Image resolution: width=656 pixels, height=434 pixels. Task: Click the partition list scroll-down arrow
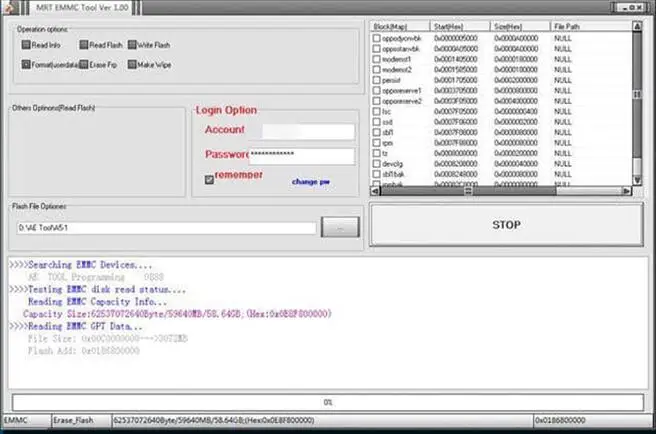point(637,180)
